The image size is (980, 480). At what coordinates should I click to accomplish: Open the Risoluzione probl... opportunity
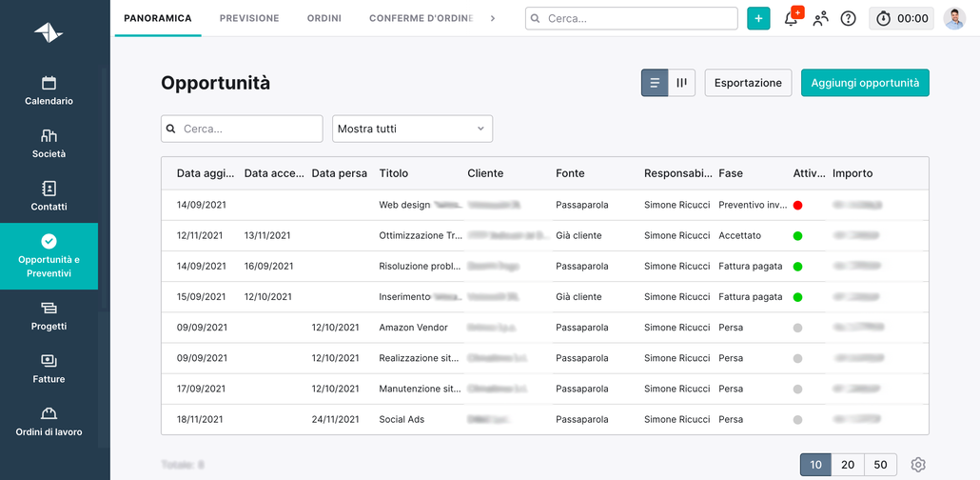[x=421, y=266]
